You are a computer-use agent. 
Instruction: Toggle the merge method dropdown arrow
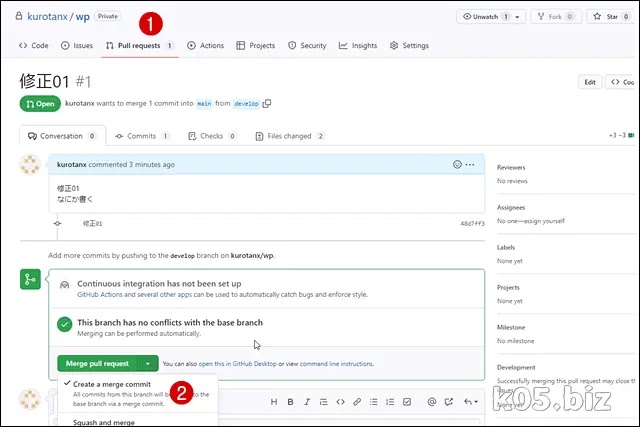point(148,363)
